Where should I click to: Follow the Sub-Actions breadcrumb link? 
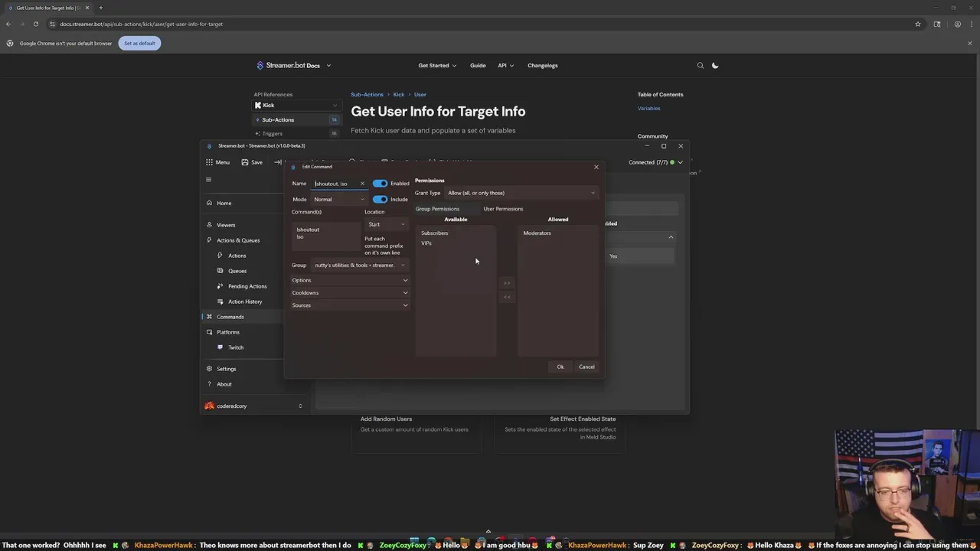(x=367, y=95)
